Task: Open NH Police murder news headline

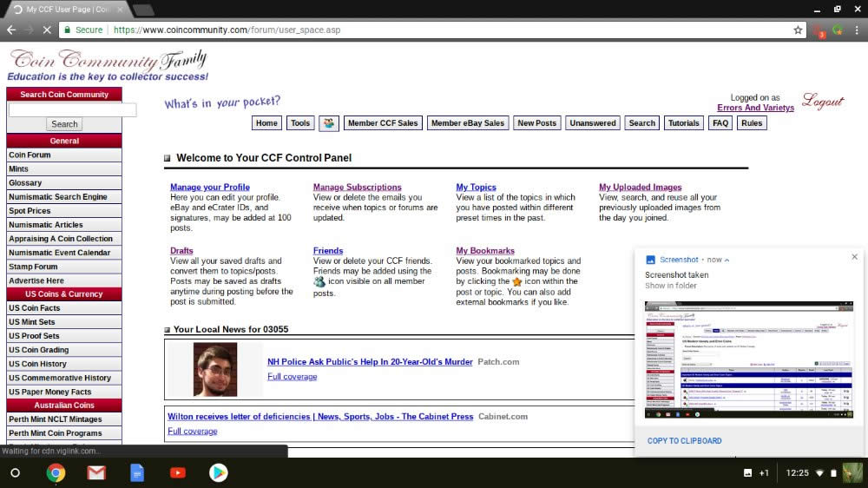Action: 370,362
